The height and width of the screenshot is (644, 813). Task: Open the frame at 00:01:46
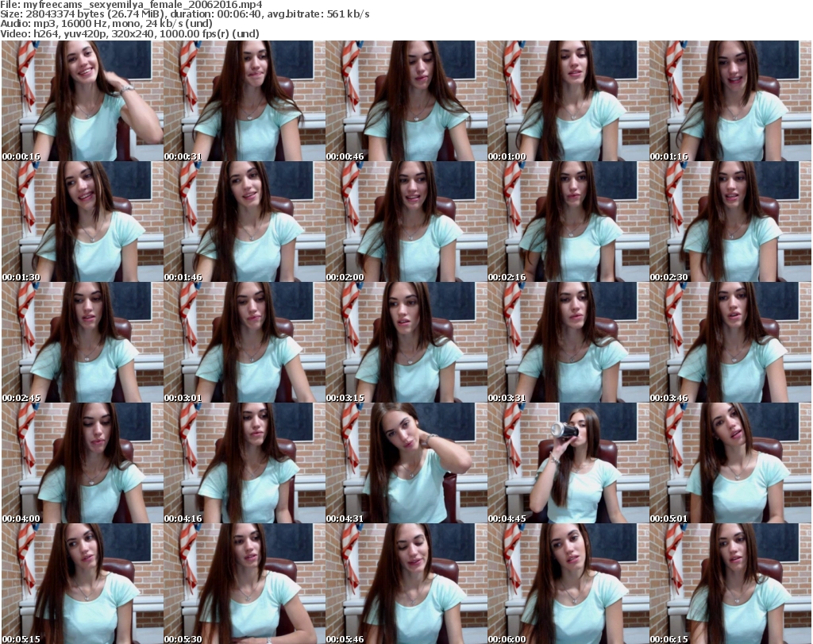point(245,222)
